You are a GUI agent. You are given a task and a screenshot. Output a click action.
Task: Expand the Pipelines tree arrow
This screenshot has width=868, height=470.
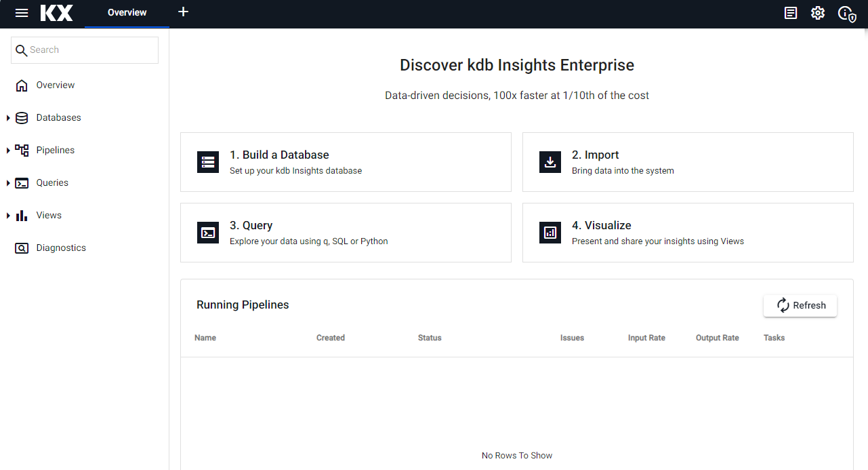(8, 151)
